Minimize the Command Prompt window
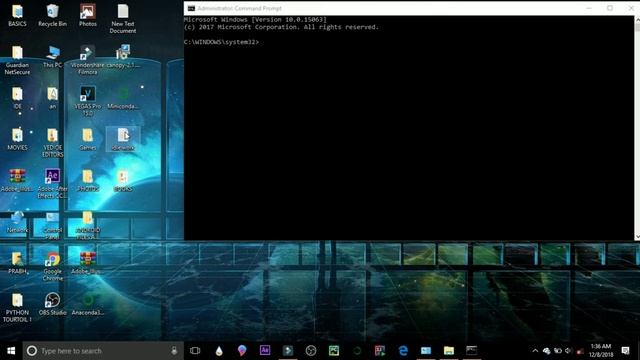Viewport: 640px width, 360px height. (x=589, y=8)
